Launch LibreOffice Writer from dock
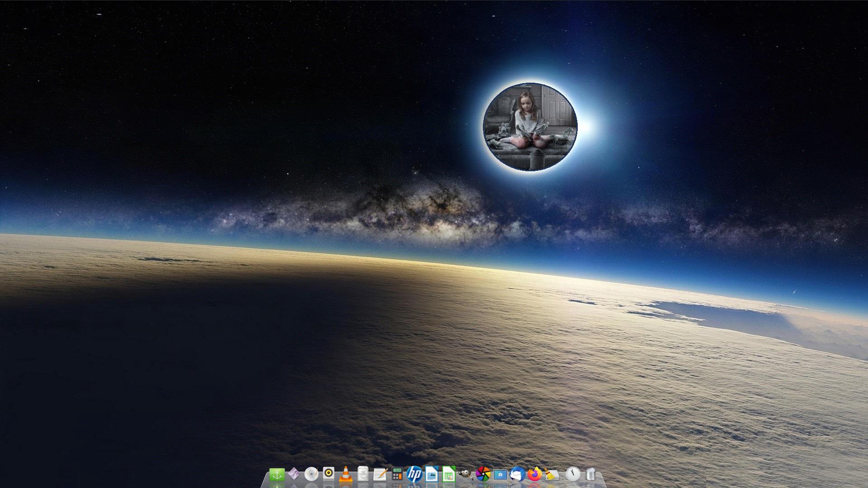The height and width of the screenshot is (488, 868). tap(432, 474)
